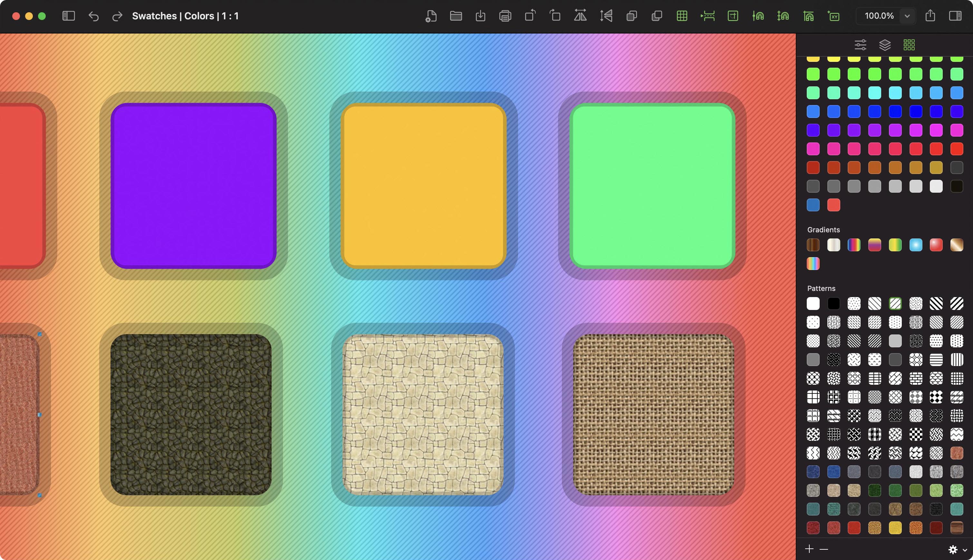Rotate selection left using toolbar icon

click(x=530, y=16)
